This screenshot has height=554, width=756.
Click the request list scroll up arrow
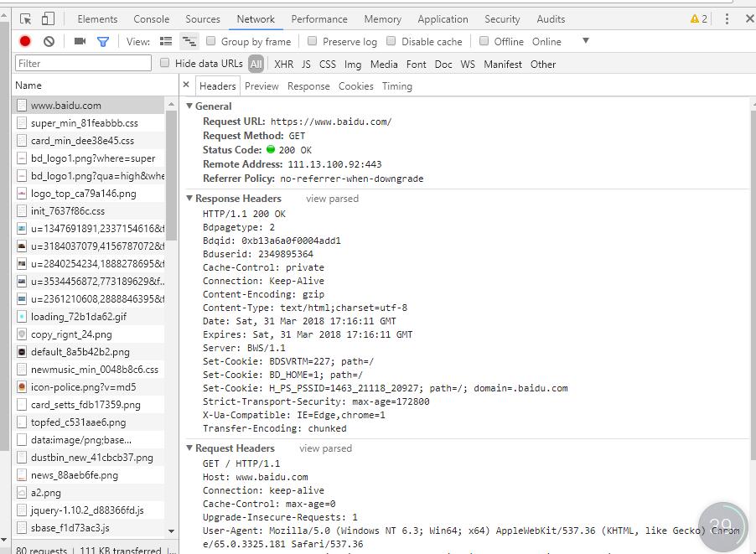click(171, 104)
